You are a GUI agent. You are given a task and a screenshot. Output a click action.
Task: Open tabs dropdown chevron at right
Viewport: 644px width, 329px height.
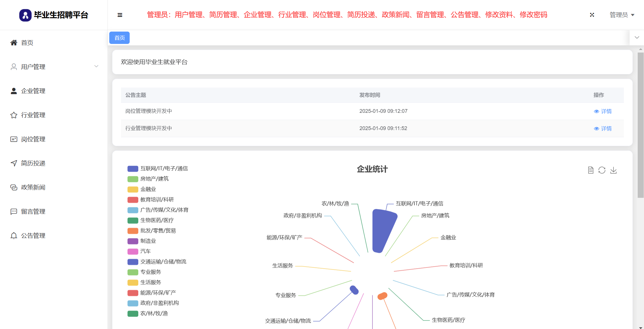pyautogui.click(x=637, y=38)
